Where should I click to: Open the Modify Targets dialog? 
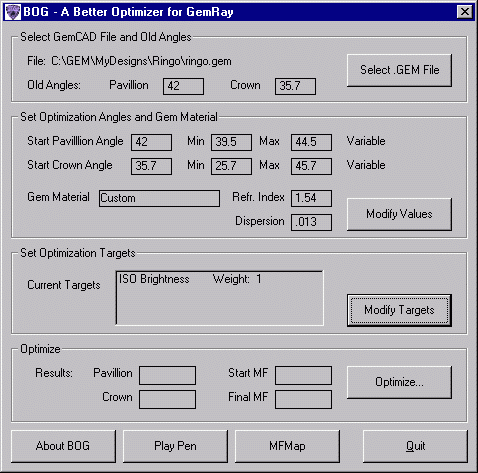[399, 310]
